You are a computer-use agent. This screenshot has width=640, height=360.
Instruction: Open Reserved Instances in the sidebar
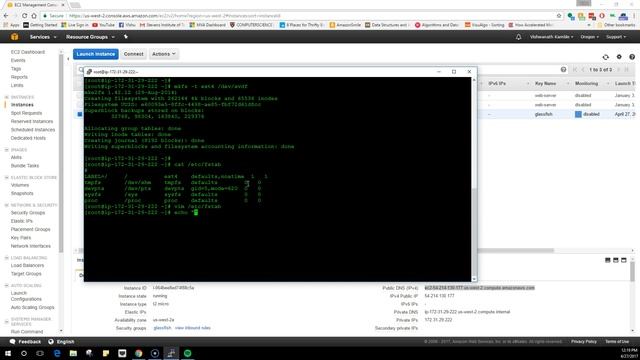point(32,122)
